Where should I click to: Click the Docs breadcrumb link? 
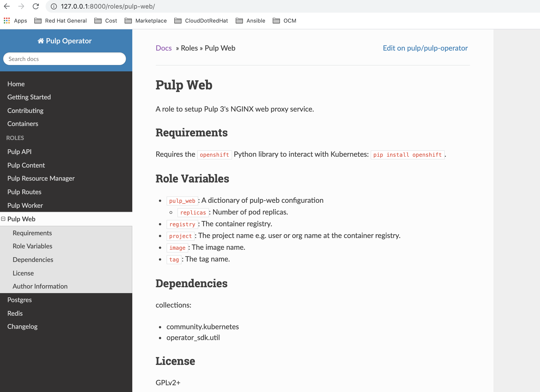pyautogui.click(x=164, y=48)
